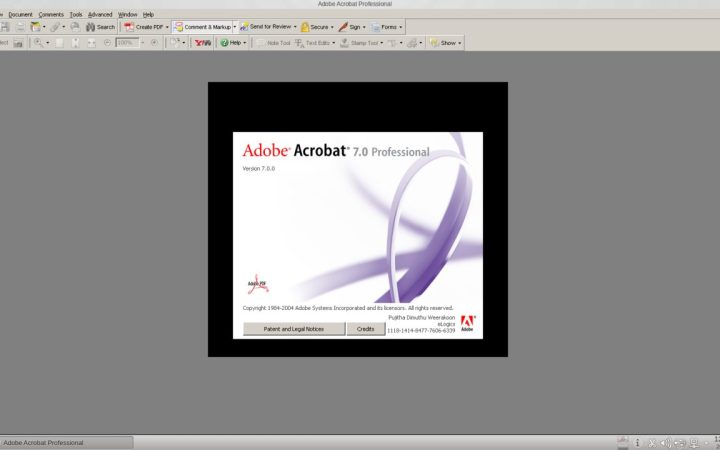The width and height of the screenshot is (720, 450).
Task: Click the Yahoo toolbar icon
Action: tap(203, 43)
